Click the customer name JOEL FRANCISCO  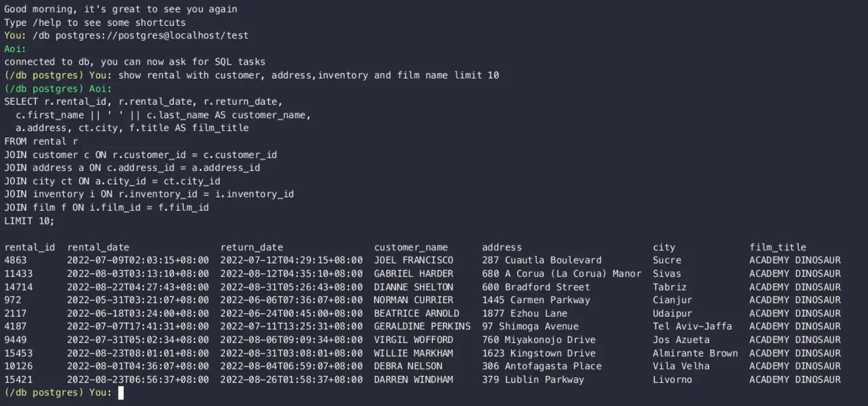point(414,260)
